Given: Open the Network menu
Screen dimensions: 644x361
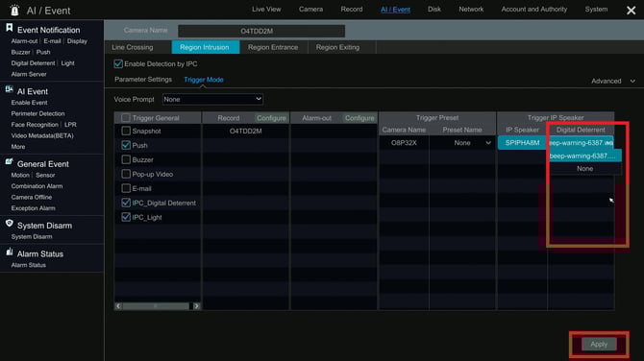Looking at the screenshot, I should tap(471, 9).
